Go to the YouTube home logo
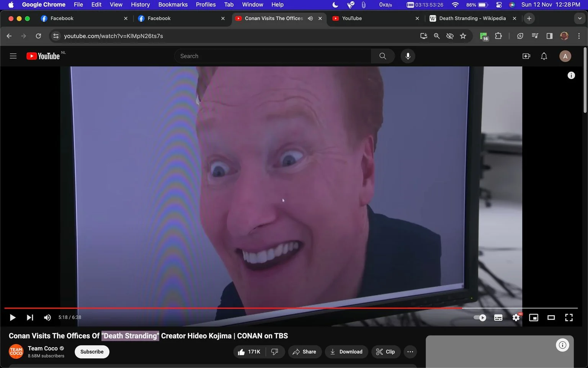This screenshot has height=368, width=588. coord(43,56)
